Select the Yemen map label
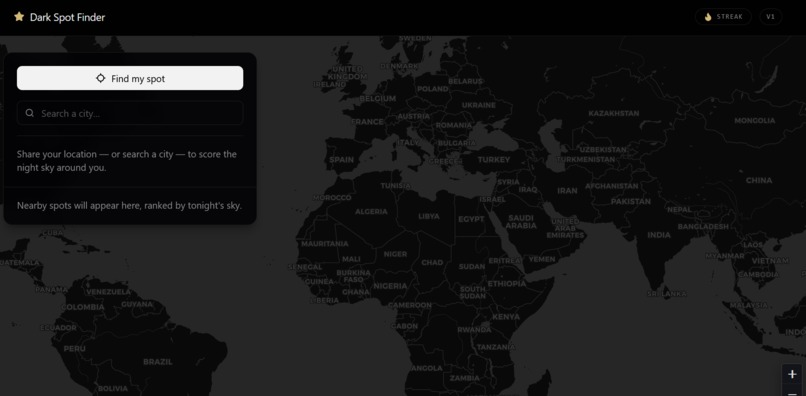The width and height of the screenshot is (806, 396). click(542, 259)
